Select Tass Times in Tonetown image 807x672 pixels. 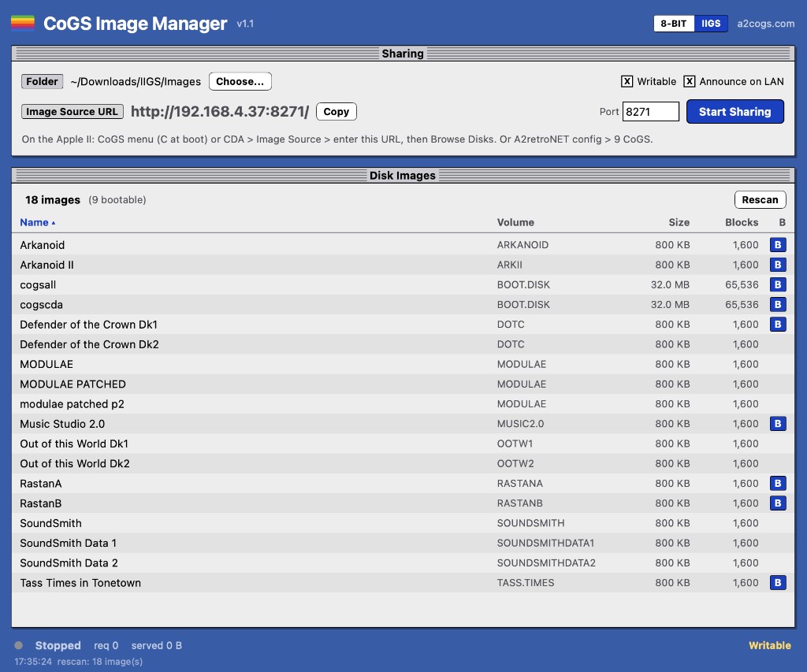point(403,583)
